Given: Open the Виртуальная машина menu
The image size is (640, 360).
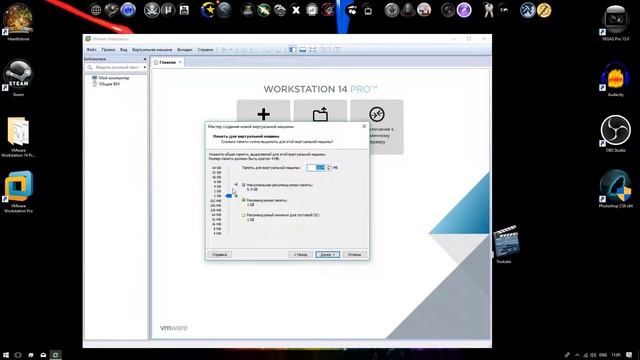Looking at the screenshot, I should click(x=152, y=50).
